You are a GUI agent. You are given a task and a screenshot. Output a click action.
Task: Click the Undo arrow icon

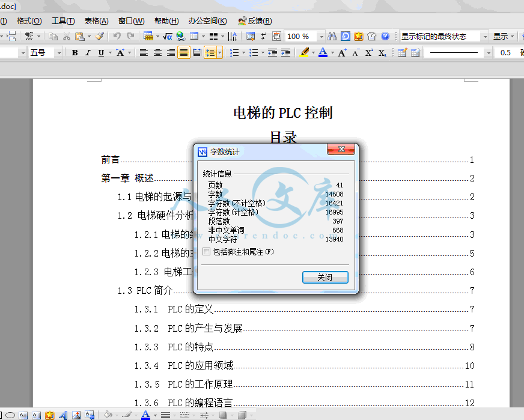coord(117,36)
